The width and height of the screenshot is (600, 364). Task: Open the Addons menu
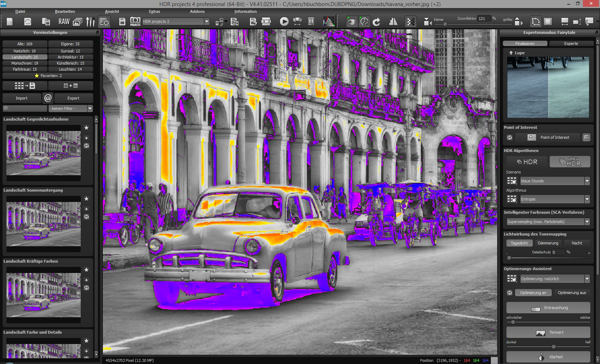197,11
